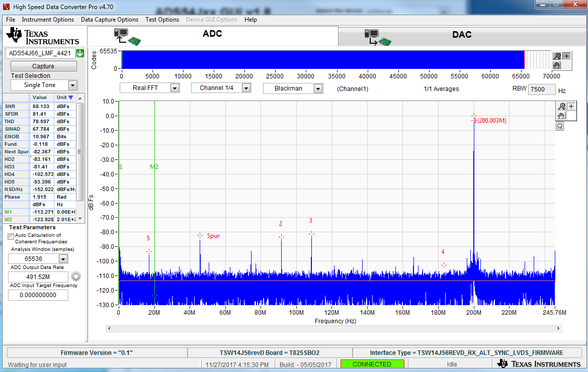Open the Help menu

[250, 20]
